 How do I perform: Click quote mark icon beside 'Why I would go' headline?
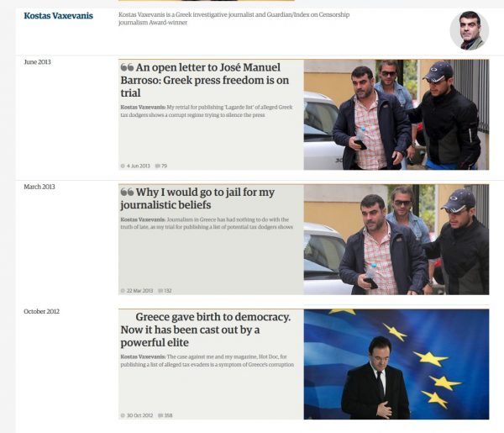(x=127, y=193)
